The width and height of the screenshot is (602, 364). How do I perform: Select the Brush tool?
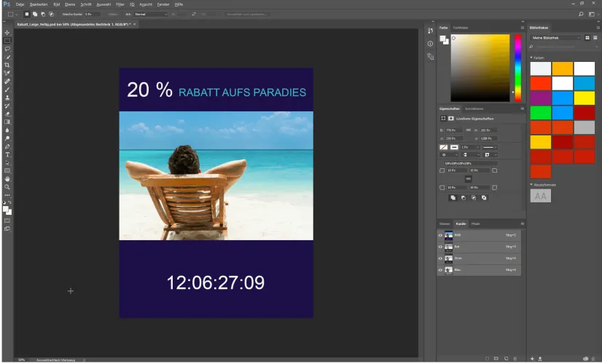7,90
